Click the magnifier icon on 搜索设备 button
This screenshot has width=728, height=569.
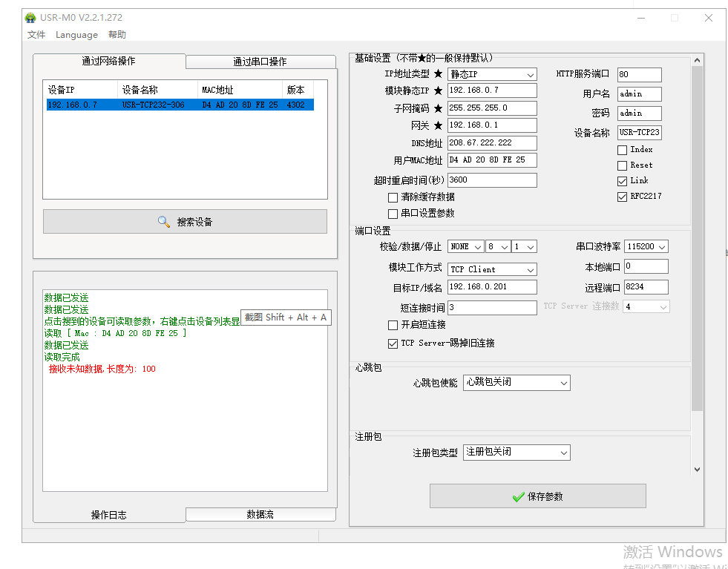[164, 222]
